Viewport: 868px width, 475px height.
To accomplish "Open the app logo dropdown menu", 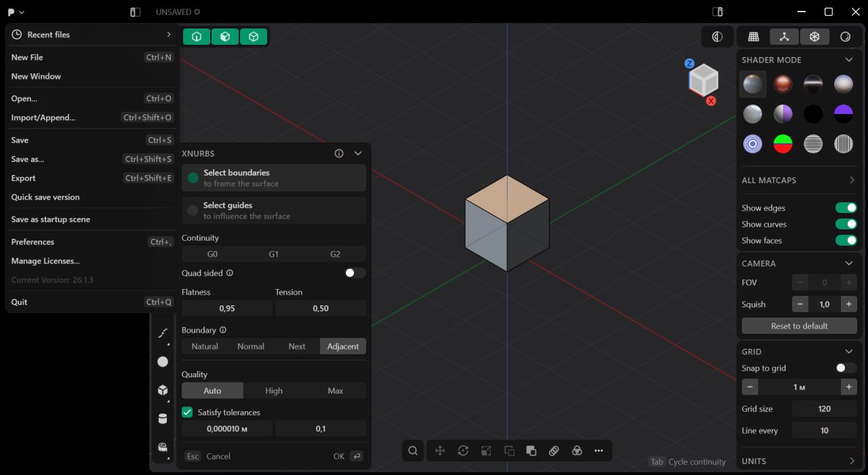I will 16,12.
